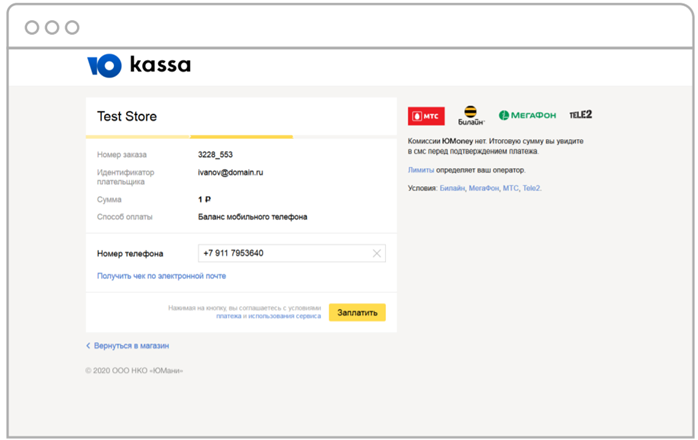This screenshot has width=698, height=440.
Task: Go back via Вернуться в магазин link
Action: pos(130,346)
